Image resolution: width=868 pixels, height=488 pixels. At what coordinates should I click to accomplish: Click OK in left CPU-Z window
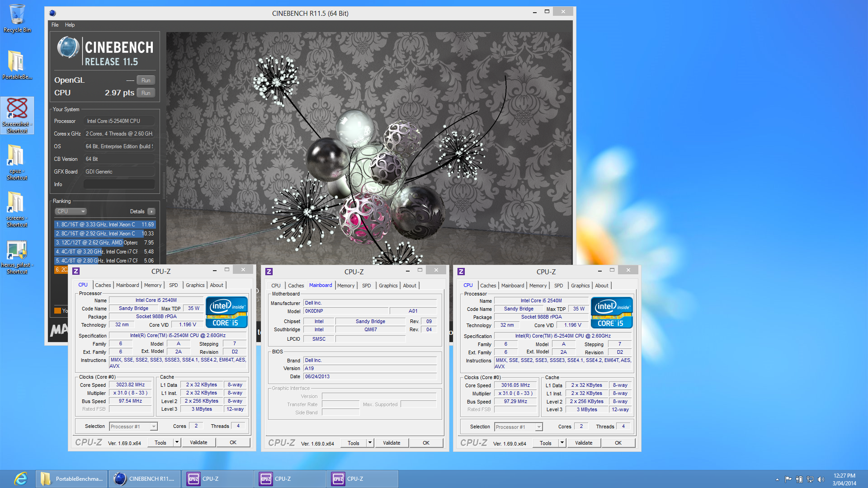[233, 442]
